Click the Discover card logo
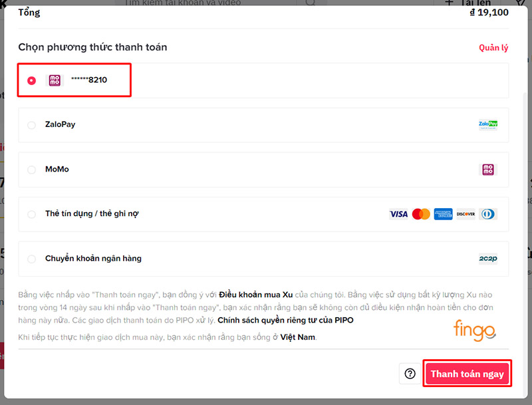 (x=465, y=214)
